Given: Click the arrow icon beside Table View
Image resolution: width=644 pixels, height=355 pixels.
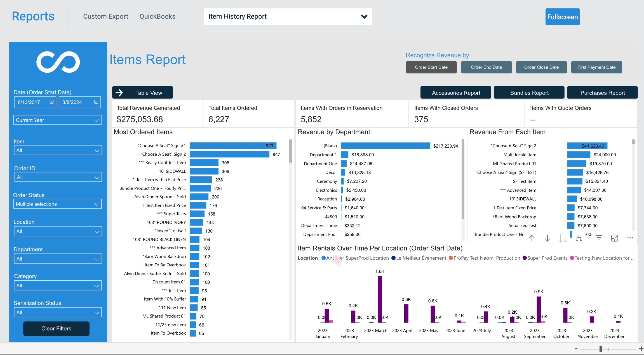Looking at the screenshot, I should 119,93.
